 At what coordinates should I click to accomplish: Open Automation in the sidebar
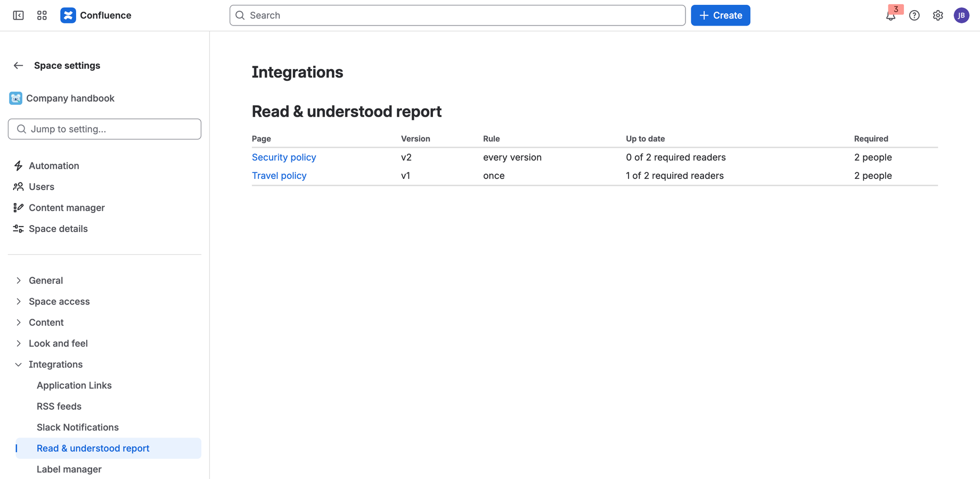[54, 166]
